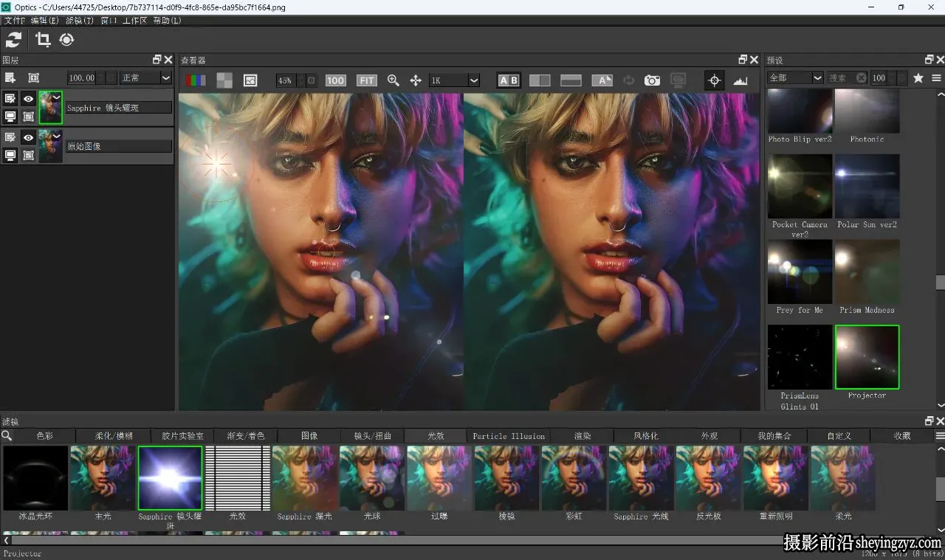The image size is (945, 560).
Task: Click the edit icon of Sapphire layer
Action: tap(10, 98)
